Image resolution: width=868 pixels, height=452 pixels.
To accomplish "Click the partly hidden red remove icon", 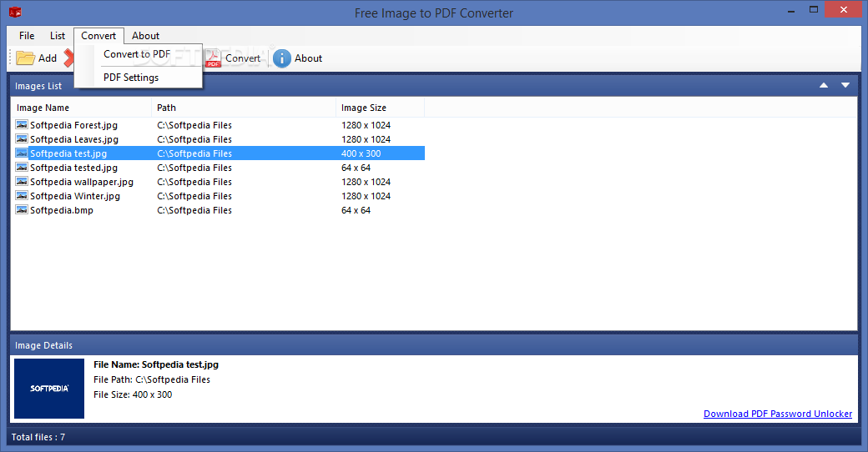I will pyautogui.click(x=68, y=58).
